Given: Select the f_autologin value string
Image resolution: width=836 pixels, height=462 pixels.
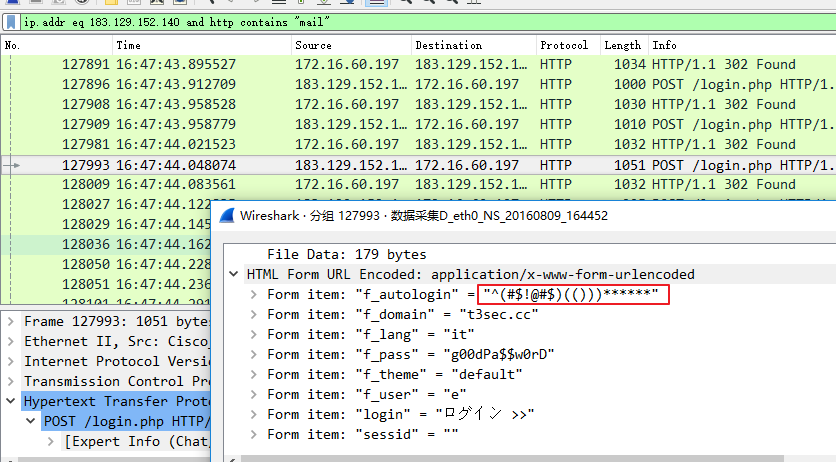Looking at the screenshot, I should 571,294.
